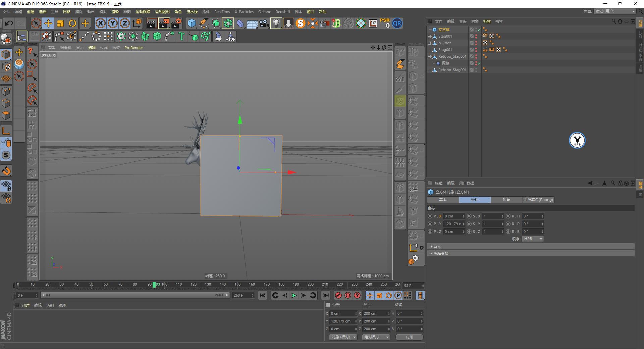Move the timeline playhead marker at frame 93

154,285
